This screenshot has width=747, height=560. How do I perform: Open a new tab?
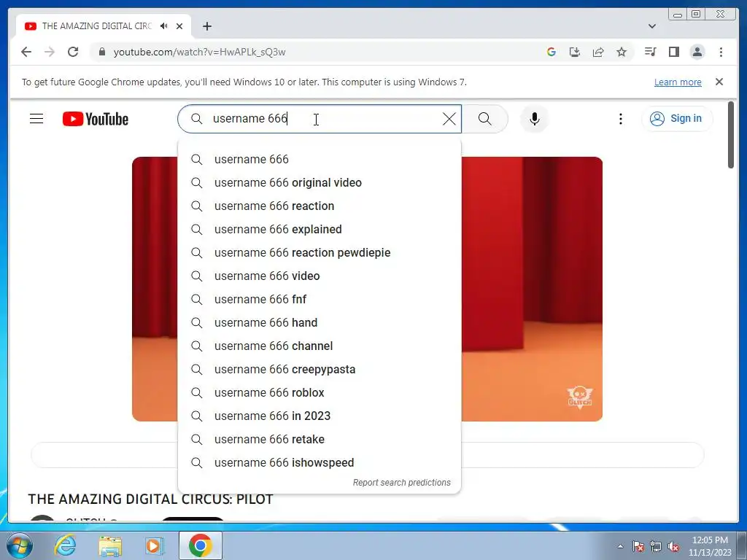point(206,26)
